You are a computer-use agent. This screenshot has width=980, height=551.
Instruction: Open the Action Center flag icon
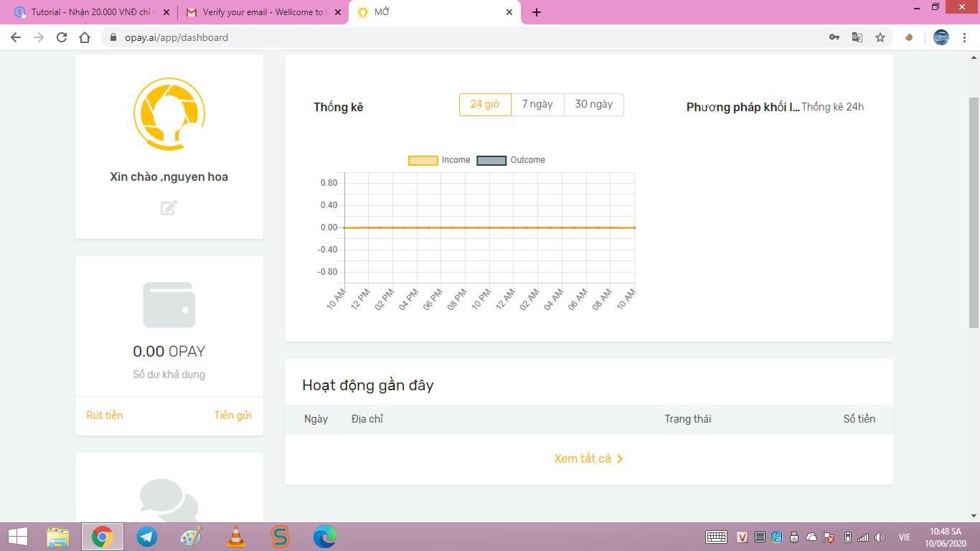point(829,537)
